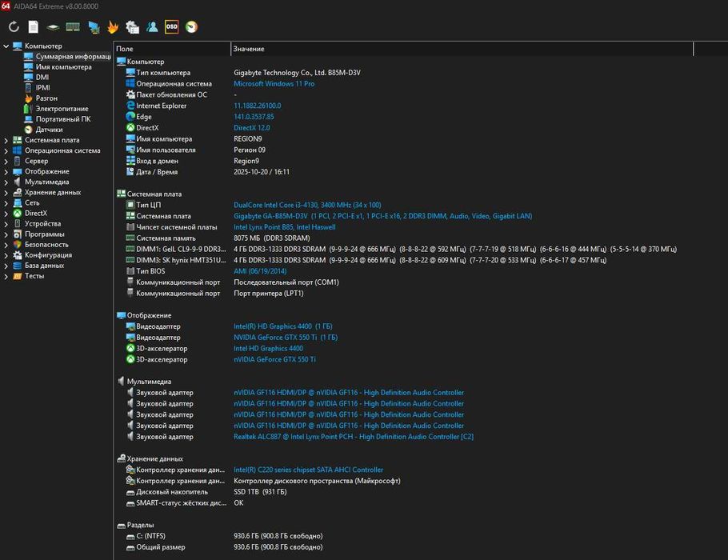The image size is (728, 560).
Task: Open Gigabyte GA-B85M-D3V motherboard link
Action: [x=383, y=216]
